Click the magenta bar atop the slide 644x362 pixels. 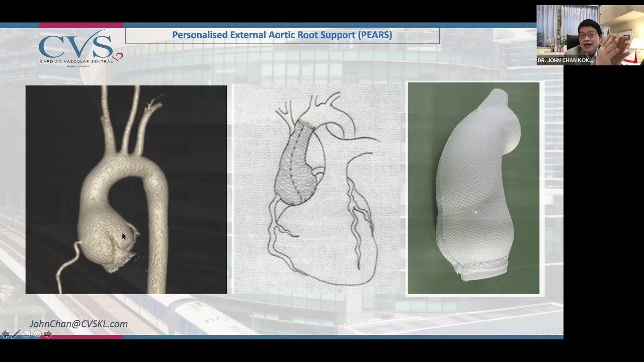coord(80,25)
